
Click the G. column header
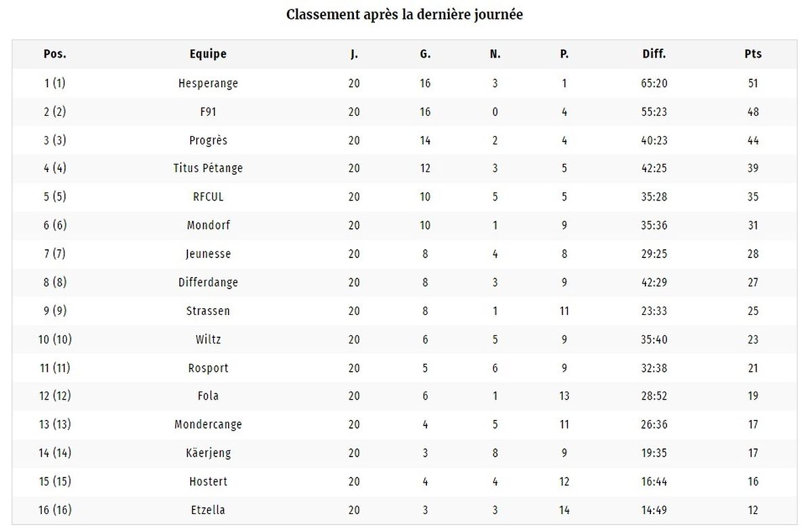[425, 54]
